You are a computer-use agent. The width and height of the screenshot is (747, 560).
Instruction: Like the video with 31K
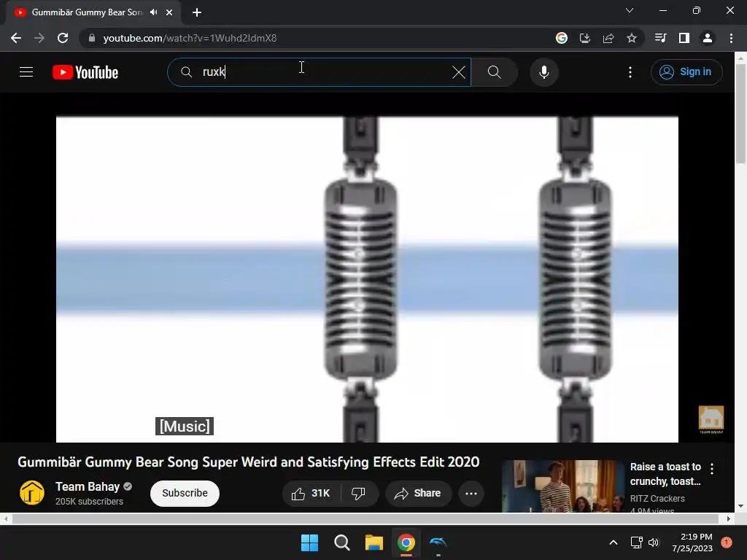tap(311, 494)
